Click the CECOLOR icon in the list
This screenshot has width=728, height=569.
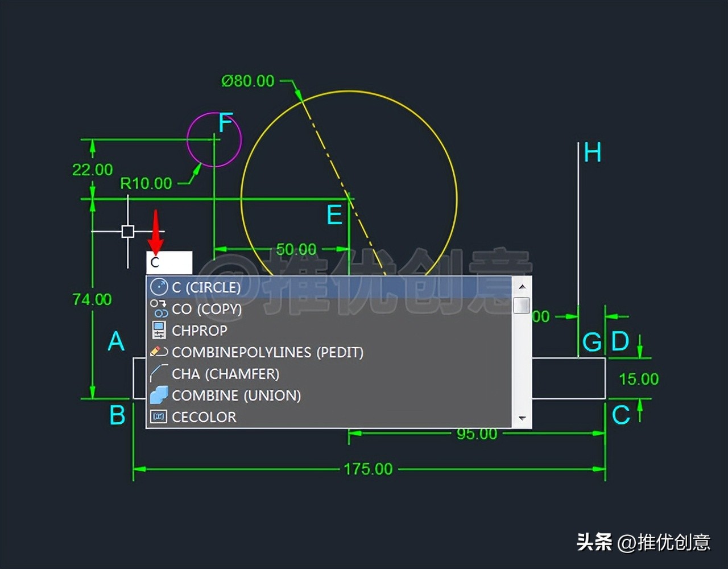(x=160, y=417)
